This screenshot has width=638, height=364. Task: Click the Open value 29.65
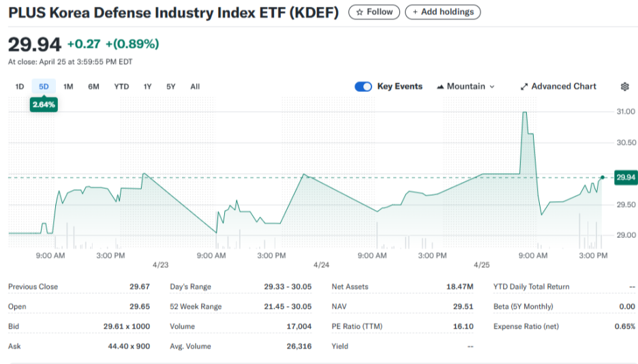(x=140, y=307)
